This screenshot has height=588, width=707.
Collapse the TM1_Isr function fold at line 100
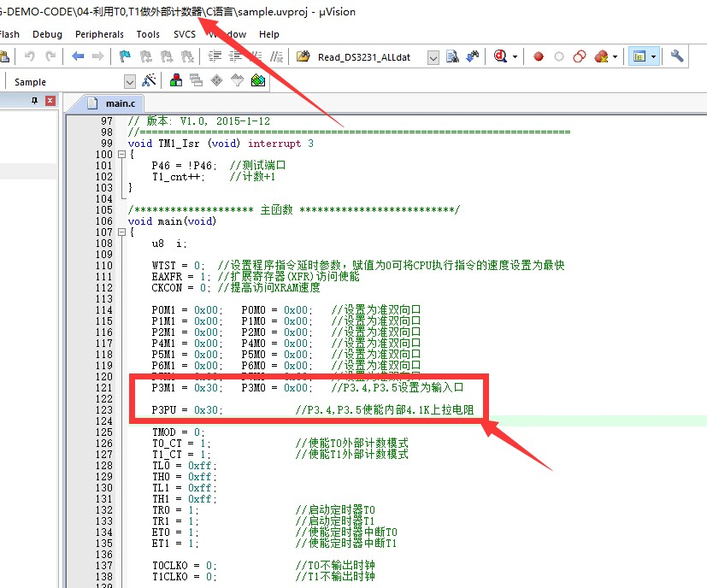click(121, 155)
